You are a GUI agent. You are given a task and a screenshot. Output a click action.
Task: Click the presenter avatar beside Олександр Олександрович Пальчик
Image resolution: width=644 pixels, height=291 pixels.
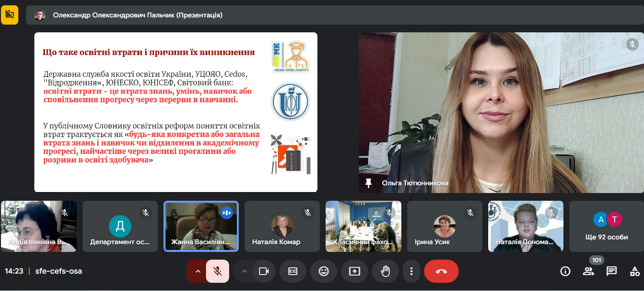(x=40, y=15)
